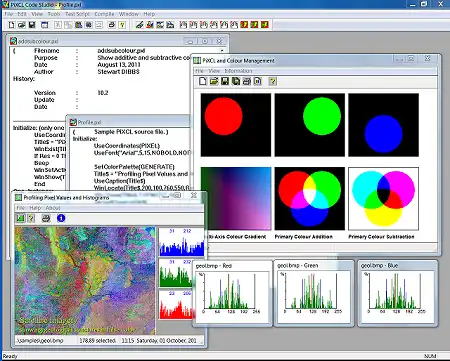Screen dimensions: 450x361
Task: Open the Compile menu
Action: point(104,14)
